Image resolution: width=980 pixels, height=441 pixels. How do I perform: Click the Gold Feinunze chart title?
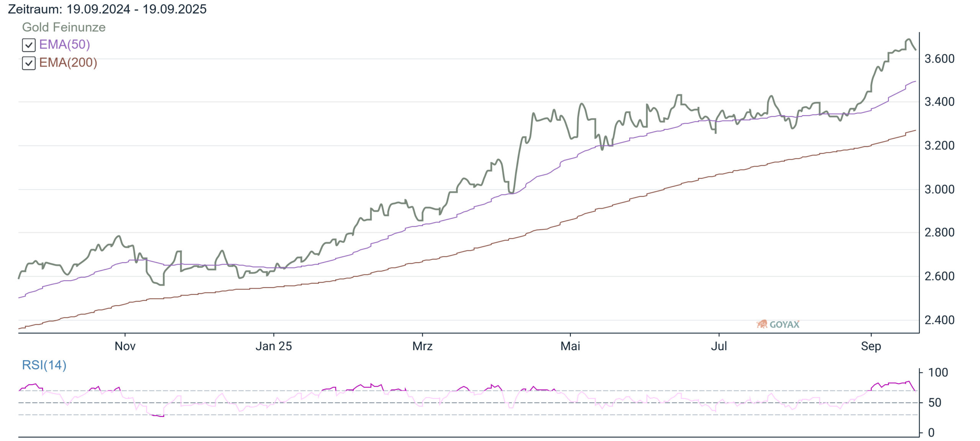64,27
